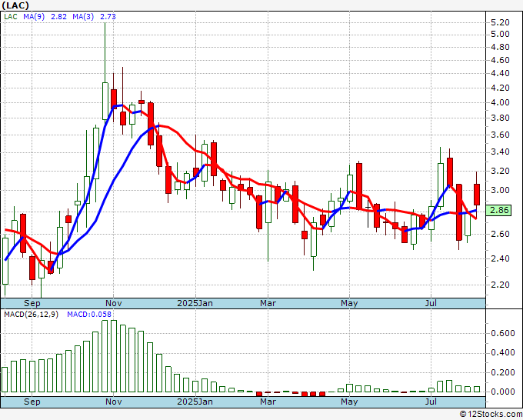Click the (LAC) ticker title
This screenshot has width=523, height=420.
[15, 5]
